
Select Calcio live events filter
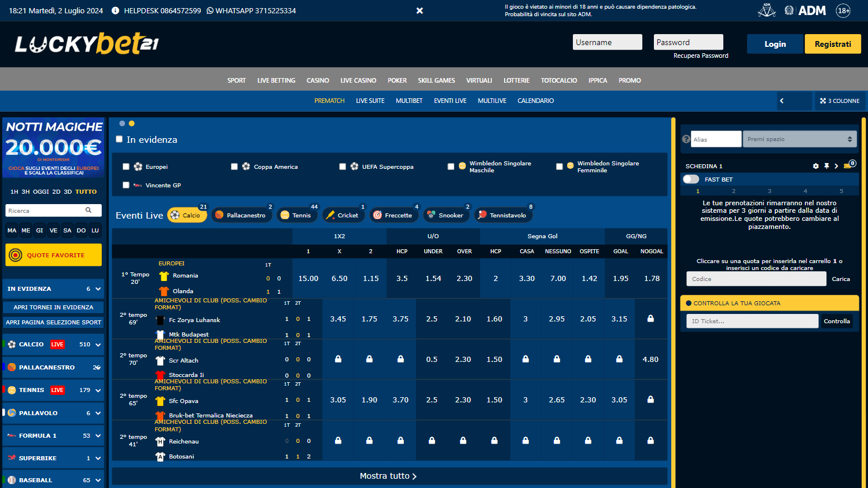point(187,215)
